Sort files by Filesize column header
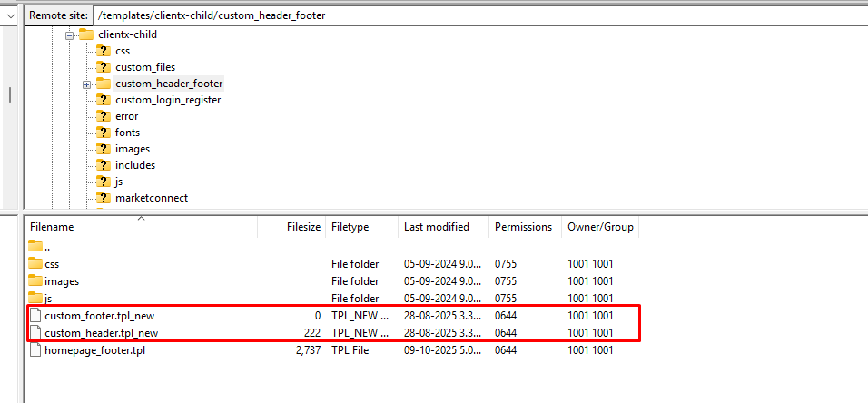This screenshot has width=868, height=403. (x=302, y=227)
